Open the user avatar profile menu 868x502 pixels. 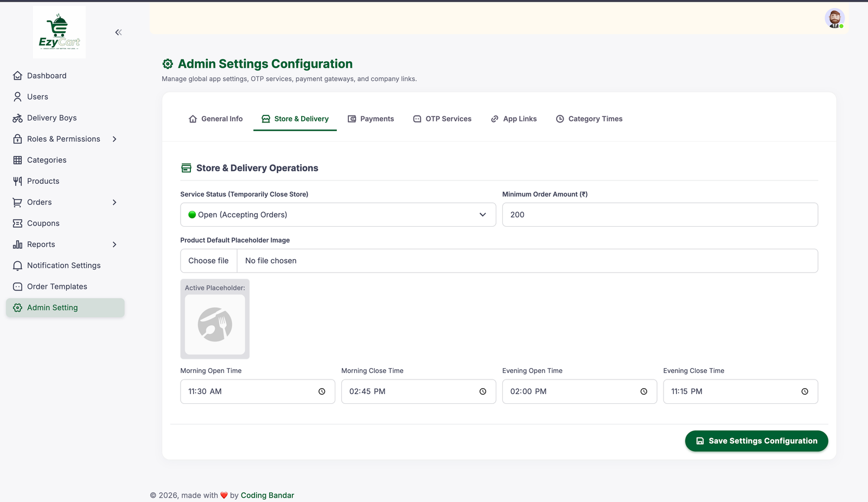[x=834, y=18]
